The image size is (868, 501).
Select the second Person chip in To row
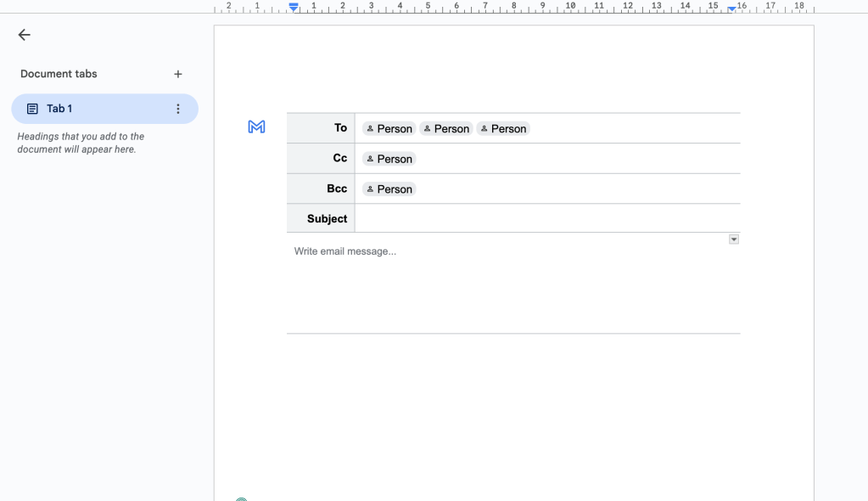445,129
